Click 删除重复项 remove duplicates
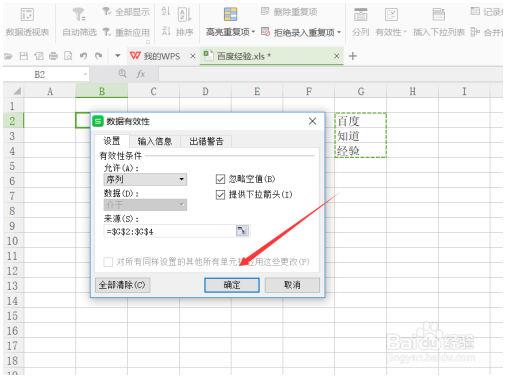506x378 pixels. point(289,12)
